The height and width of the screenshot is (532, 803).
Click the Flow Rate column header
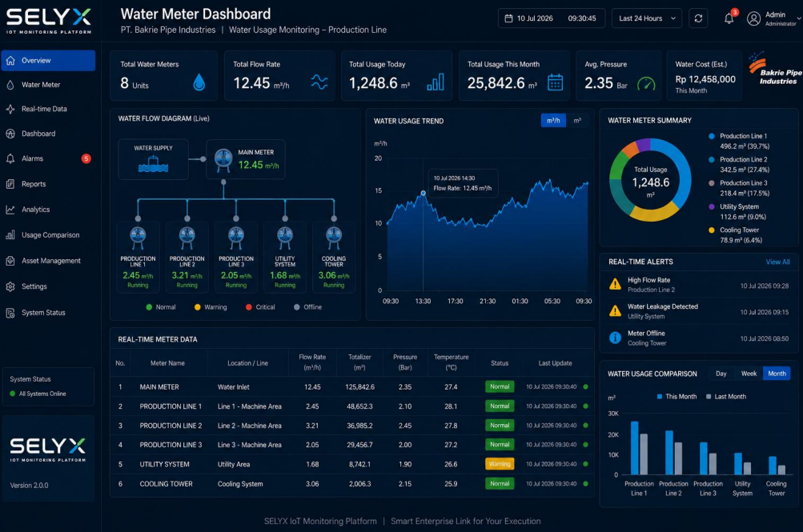(x=312, y=362)
